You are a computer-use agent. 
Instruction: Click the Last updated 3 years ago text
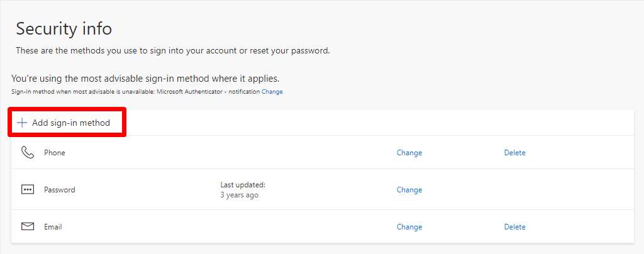(243, 190)
